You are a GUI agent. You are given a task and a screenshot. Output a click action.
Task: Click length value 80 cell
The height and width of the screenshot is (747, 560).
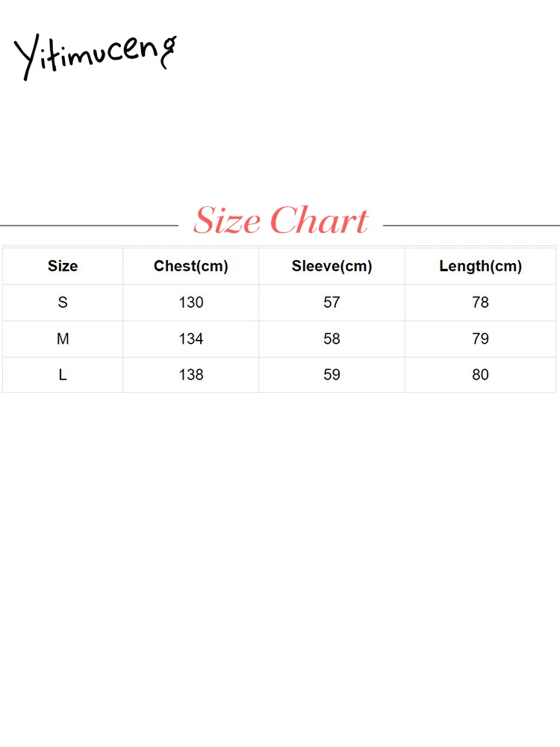pos(480,375)
